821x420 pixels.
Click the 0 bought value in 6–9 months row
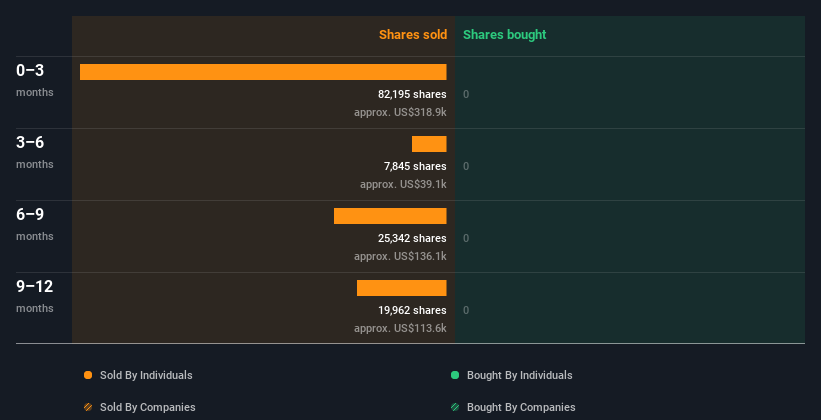(x=466, y=238)
